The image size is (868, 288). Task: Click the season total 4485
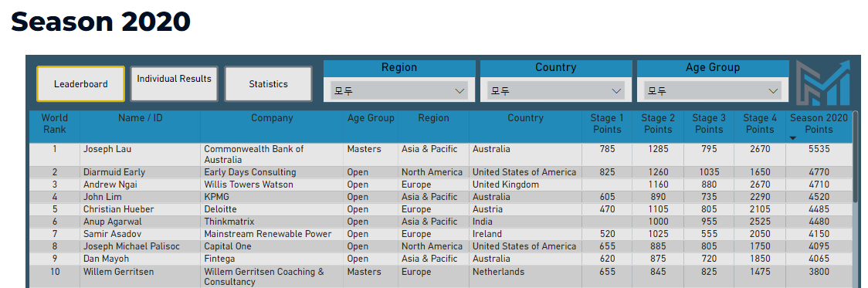[819, 209]
